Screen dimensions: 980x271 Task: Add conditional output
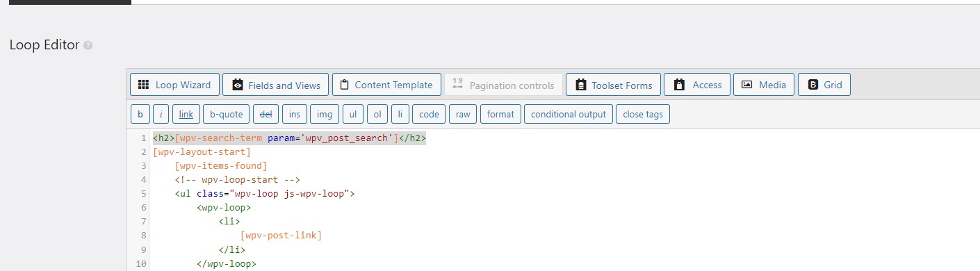click(x=569, y=114)
